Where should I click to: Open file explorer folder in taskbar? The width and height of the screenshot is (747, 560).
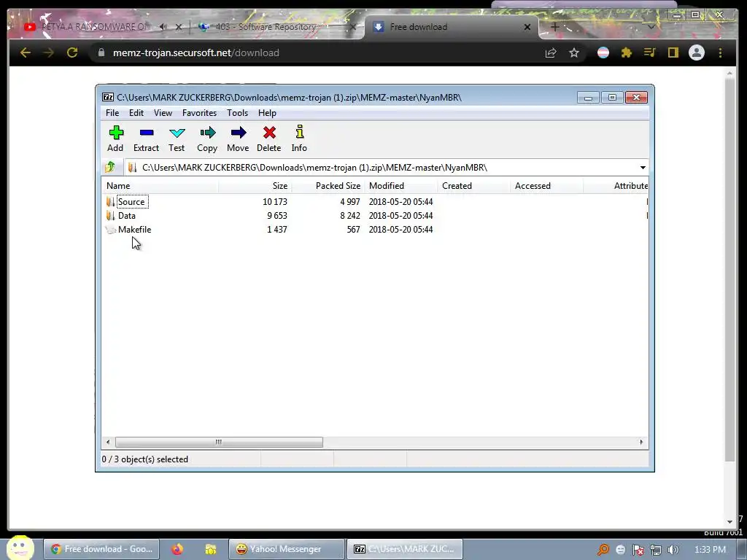pyautogui.click(x=210, y=549)
